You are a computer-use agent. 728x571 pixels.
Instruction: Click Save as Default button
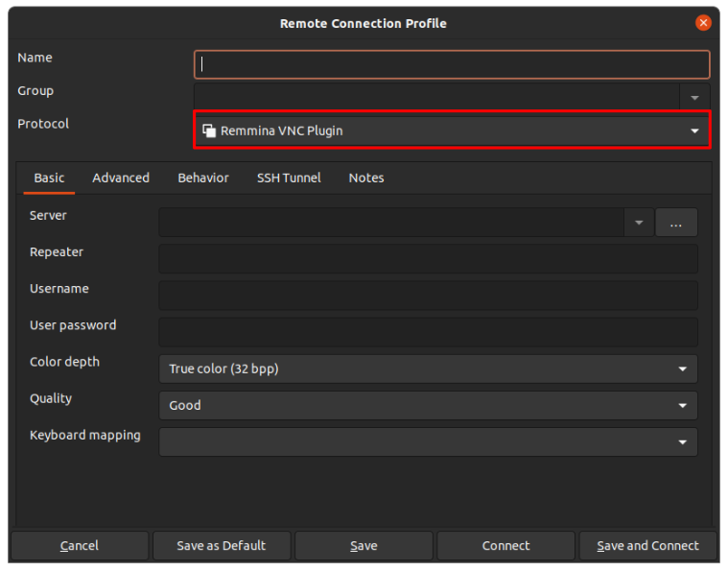point(222,546)
